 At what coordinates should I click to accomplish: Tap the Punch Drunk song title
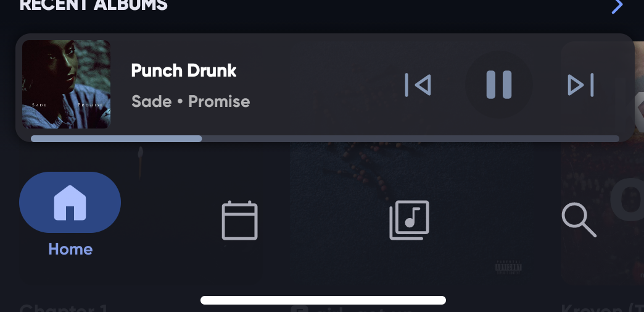click(184, 70)
